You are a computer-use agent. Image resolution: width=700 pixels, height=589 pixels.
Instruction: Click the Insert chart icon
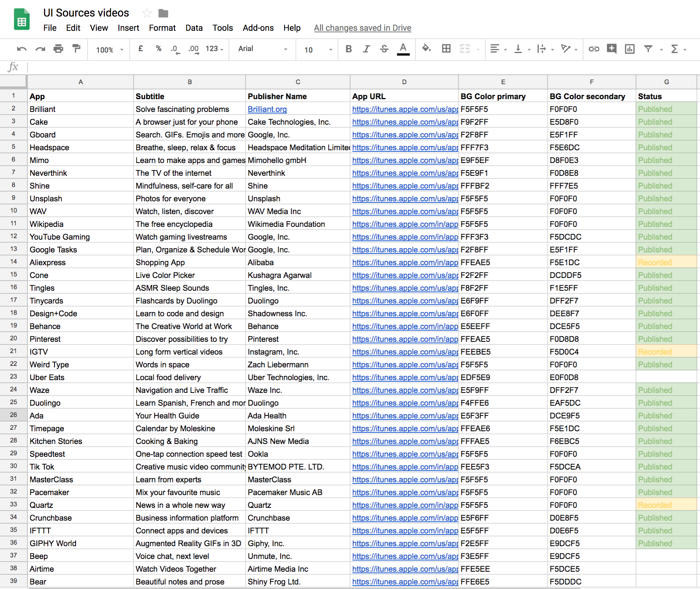pos(630,49)
